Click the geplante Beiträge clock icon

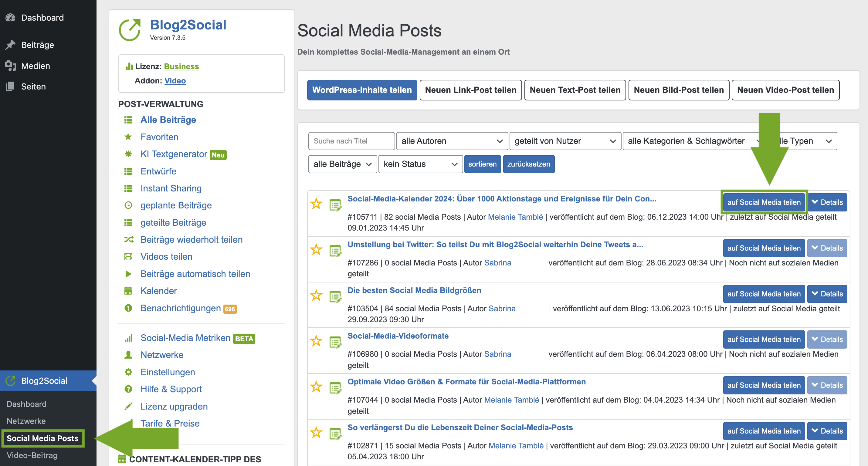pos(128,205)
